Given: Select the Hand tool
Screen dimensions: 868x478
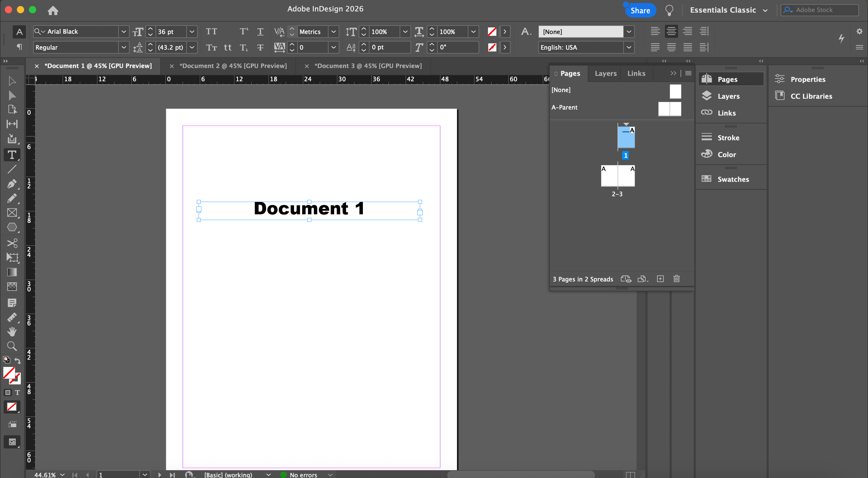Looking at the screenshot, I should point(12,332).
